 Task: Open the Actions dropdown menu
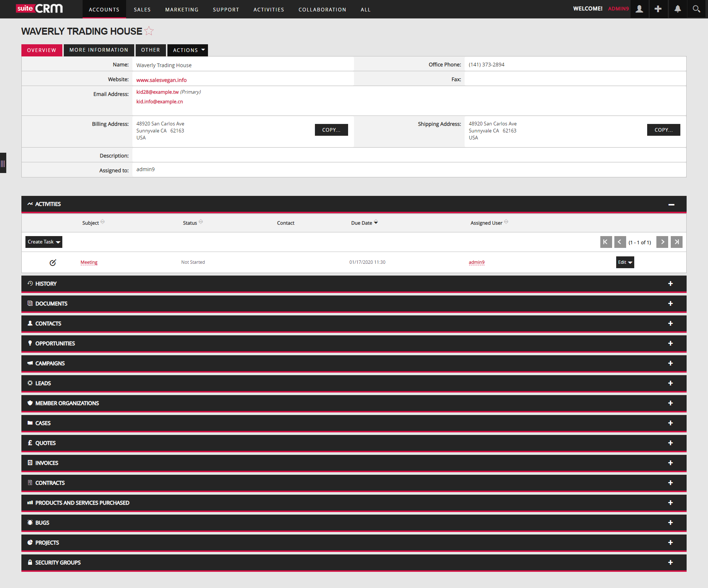188,50
